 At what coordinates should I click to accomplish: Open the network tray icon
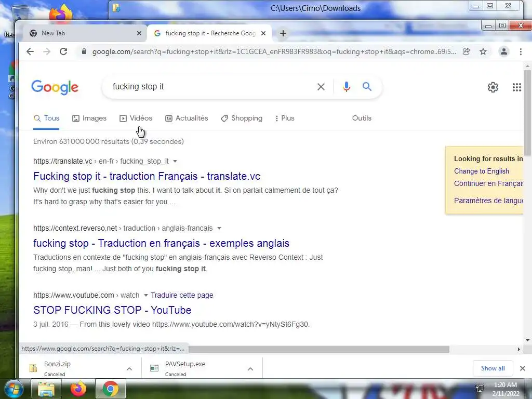click(x=480, y=388)
